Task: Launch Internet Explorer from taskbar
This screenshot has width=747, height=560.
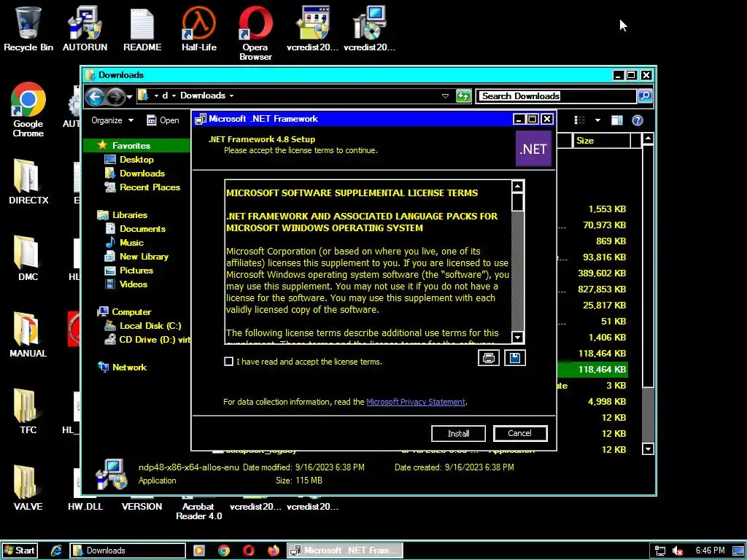Action: [56, 551]
